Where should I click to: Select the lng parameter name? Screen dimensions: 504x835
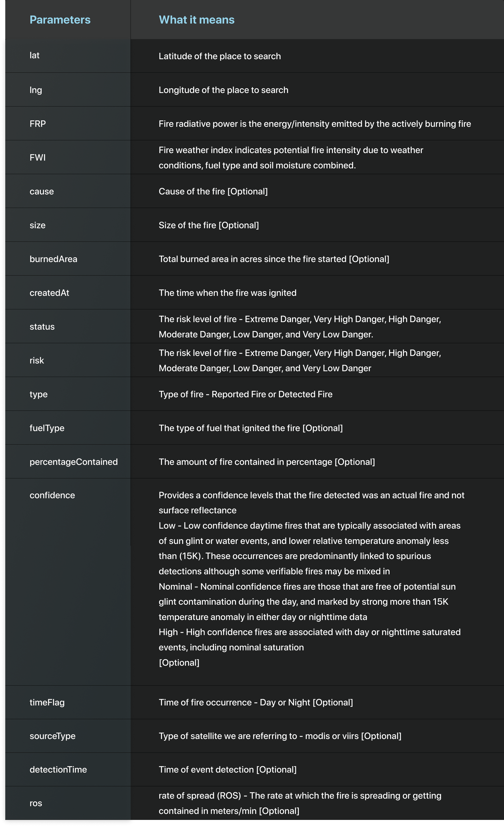coord(36,90)
